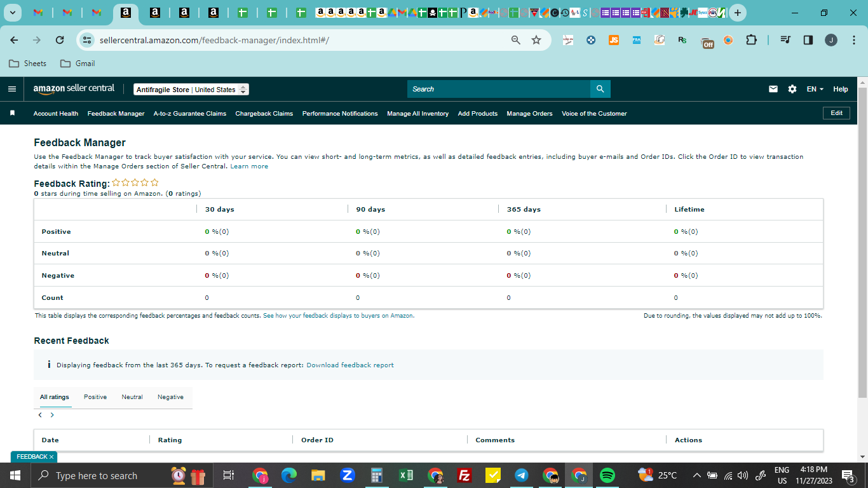Image resolution: width=868 pixels, height=488 pixels.
Task: Open the Zoom app in taskbar
Action: 347,475
